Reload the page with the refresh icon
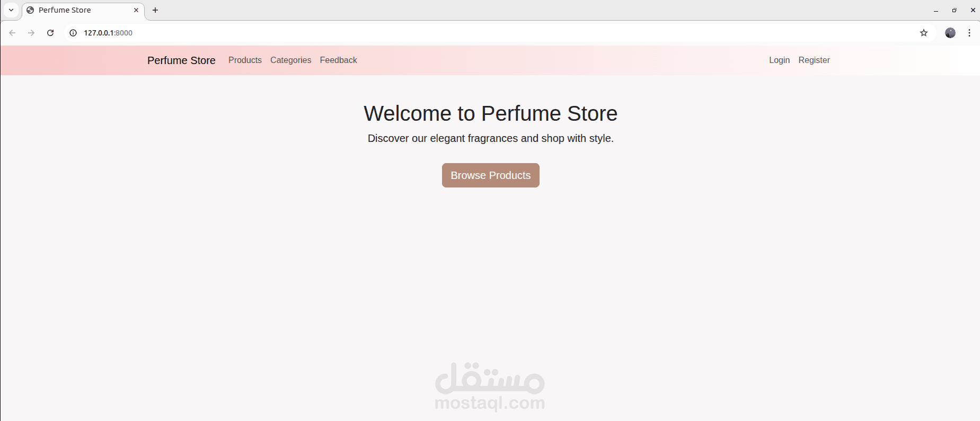The image size is (980, 421). pos(50,33)
